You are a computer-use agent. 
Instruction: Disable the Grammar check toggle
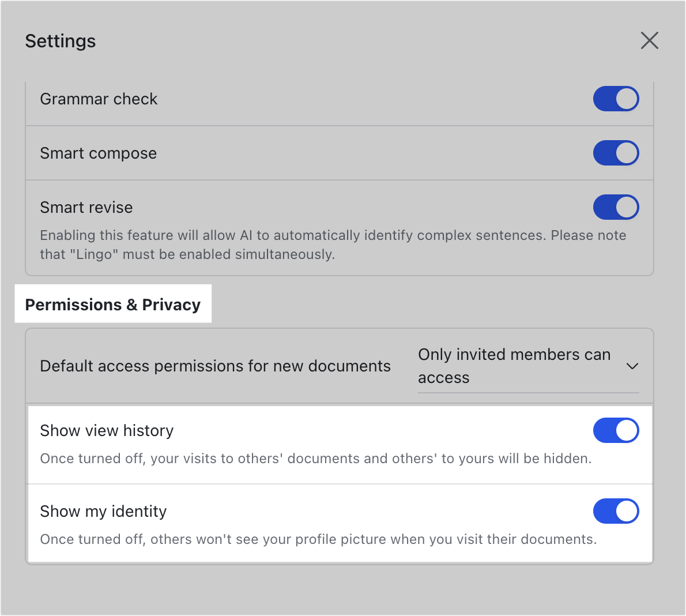pyautogui.click(x=616, y=99)
